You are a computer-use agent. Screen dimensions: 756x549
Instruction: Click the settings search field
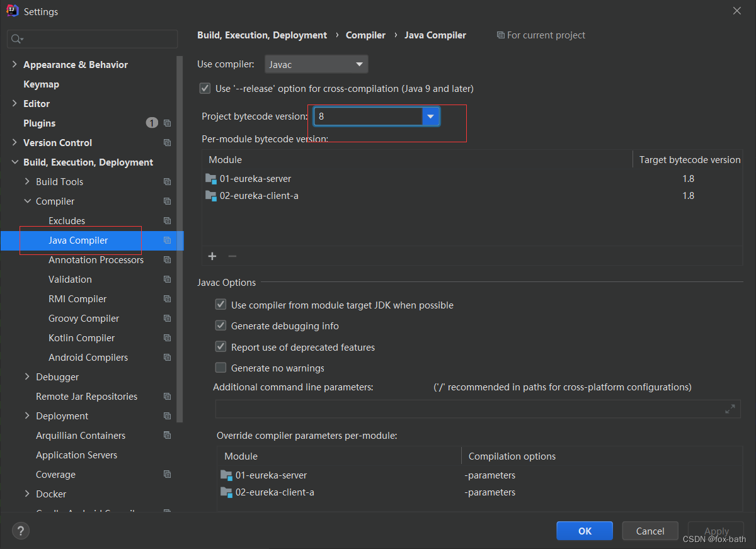(x=93, y=39)
